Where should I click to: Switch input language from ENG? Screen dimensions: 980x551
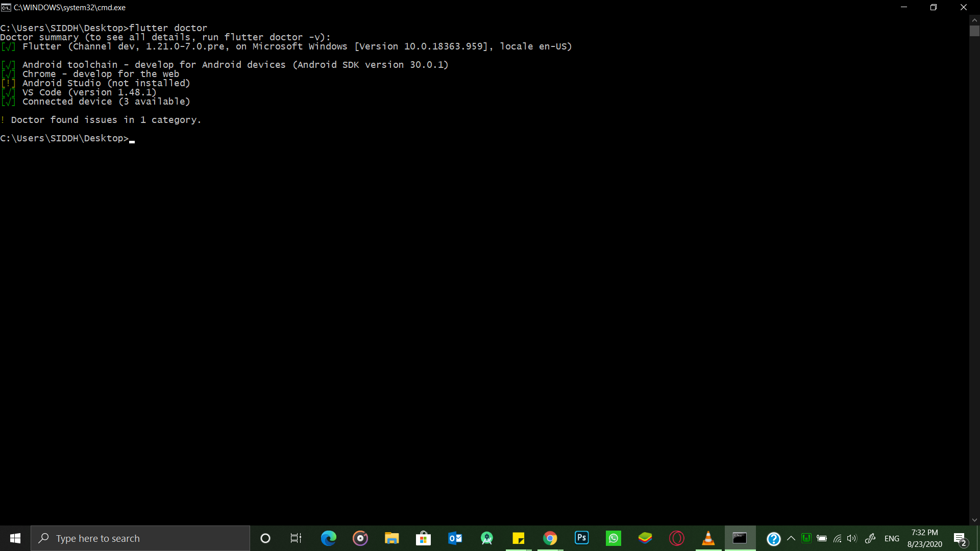(x=892, y=538)
